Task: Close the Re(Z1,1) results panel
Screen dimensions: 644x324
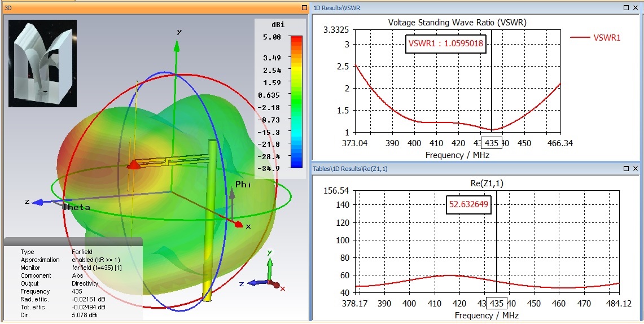Action: tap(636, 169)
